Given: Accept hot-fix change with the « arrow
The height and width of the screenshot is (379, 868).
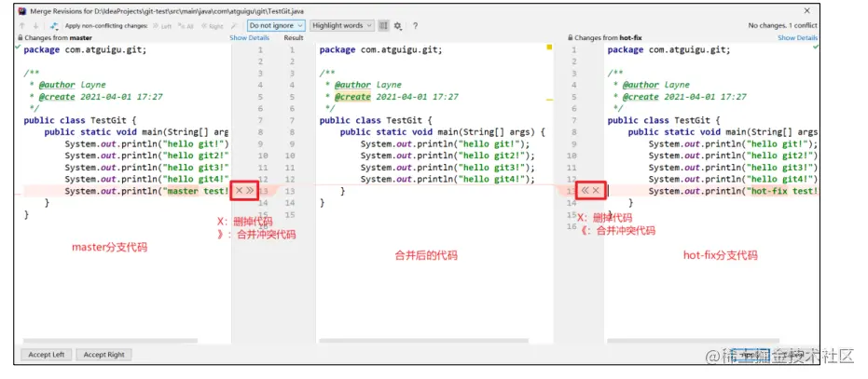Looking at the screenshot, I should coord(586,190).
